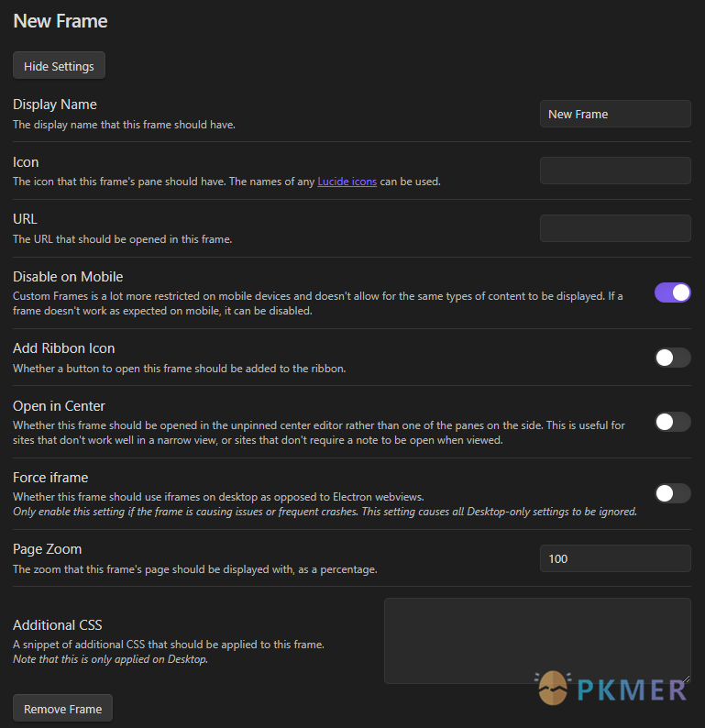This screenshot has width=705, height=728.
Task: Click the Additional CSS resize handle
Action: coord(686,678)
